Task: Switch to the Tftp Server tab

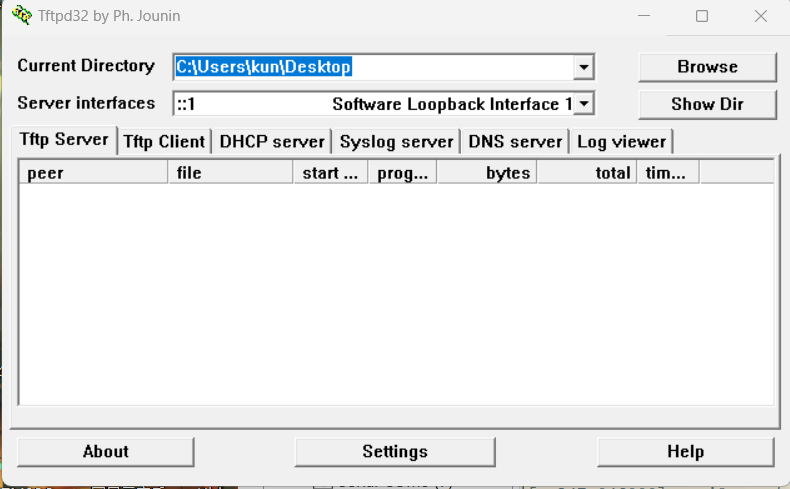Action: (64, 139)
